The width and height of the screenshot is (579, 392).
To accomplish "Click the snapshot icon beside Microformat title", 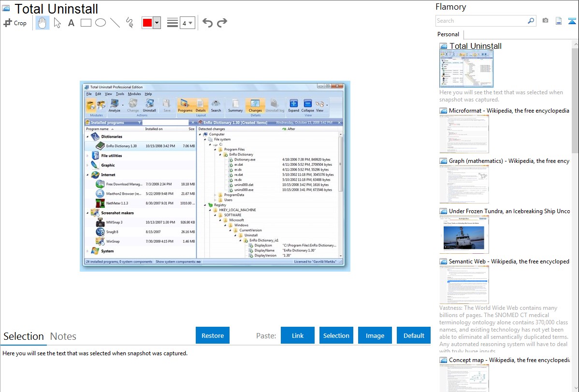I will [x=443, y=111].
